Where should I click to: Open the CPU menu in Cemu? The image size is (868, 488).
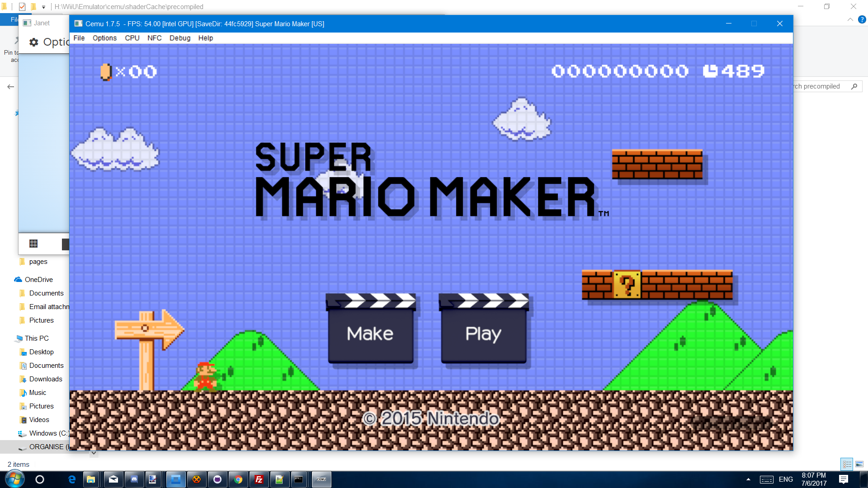(132, 38)
